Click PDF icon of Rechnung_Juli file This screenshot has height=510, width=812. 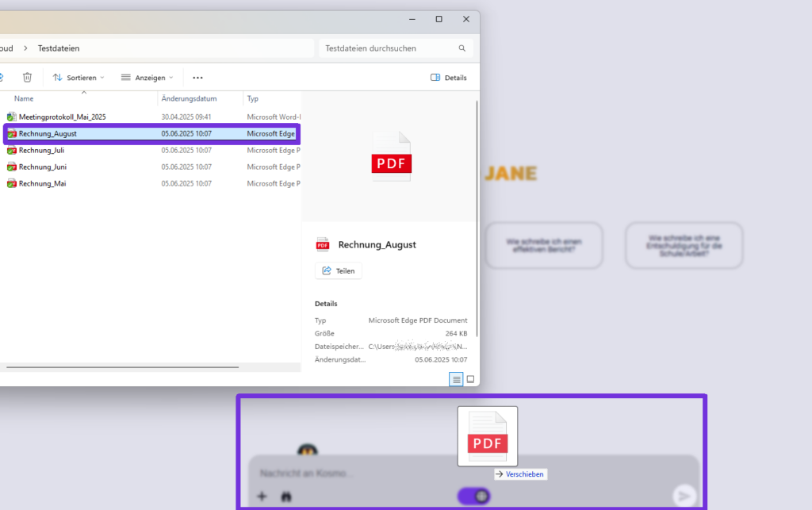(x=12, y=150)
